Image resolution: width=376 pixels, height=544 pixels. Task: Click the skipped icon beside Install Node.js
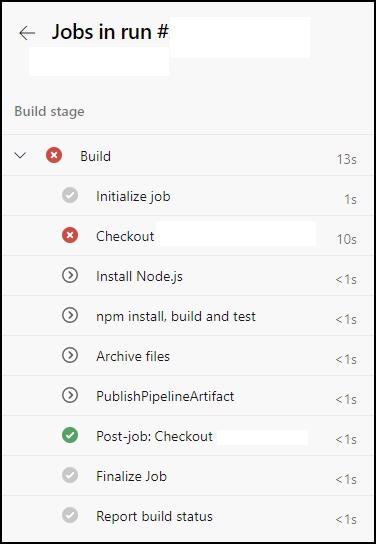tap(70, 275)
